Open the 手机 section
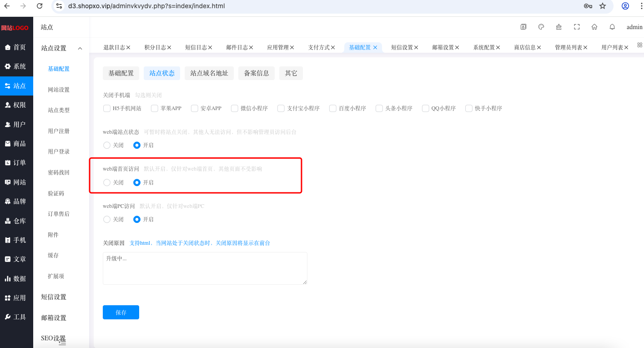The image size is (644, 348). [16, 240]
